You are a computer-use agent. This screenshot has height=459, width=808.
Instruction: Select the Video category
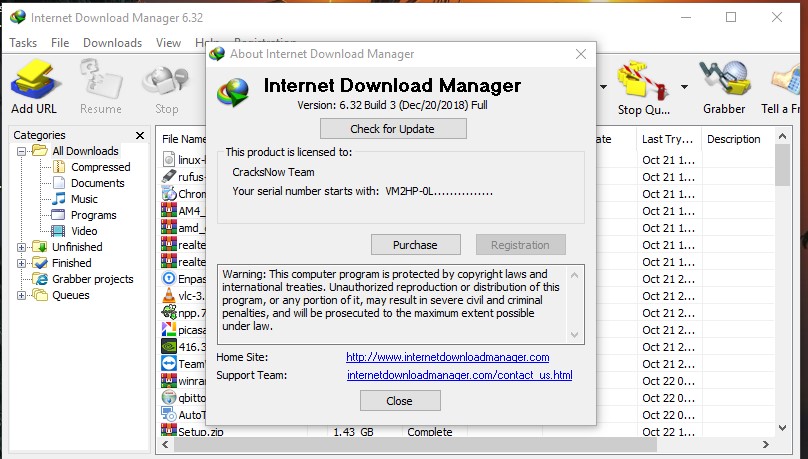84,231
